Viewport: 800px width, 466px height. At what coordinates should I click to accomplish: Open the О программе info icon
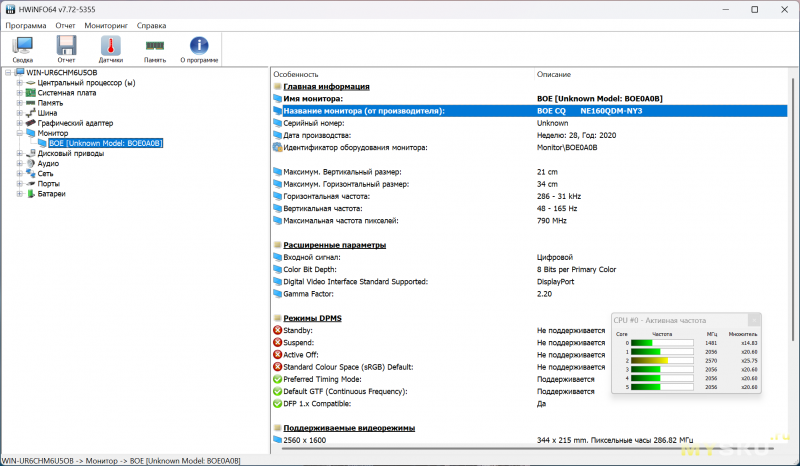point(199,49)
